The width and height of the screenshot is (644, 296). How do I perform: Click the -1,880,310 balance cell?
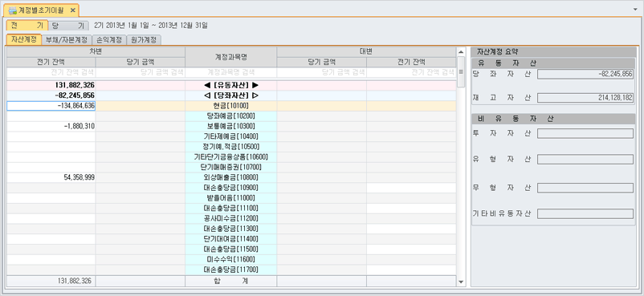click(51, 127)
